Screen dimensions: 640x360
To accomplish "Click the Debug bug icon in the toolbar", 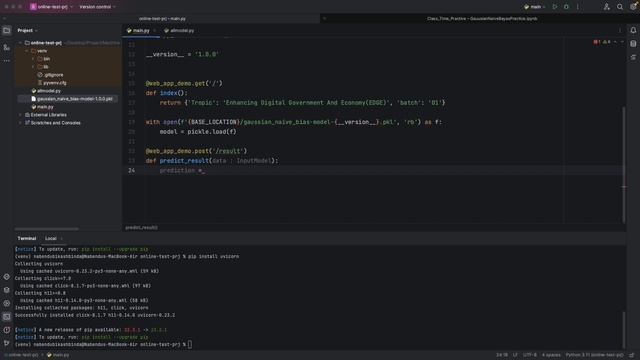I will [566, 7].
